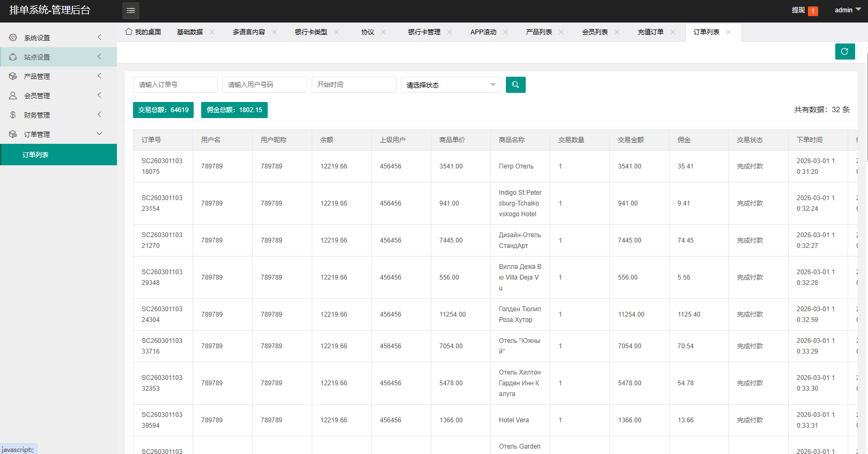Image resolution: width=868 pixels, height=454 pixels.
Task: Click the 排单系统-管理后台 title
Action: 50,10
